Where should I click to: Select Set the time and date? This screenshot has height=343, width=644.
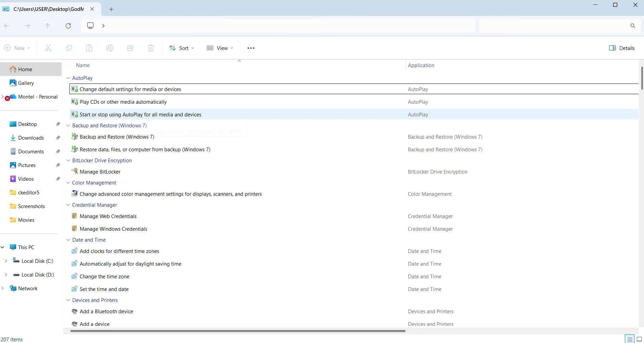point(354,289)
